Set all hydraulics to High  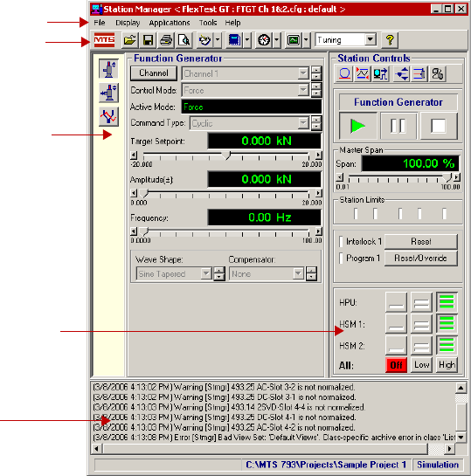(x=447, y=365)
